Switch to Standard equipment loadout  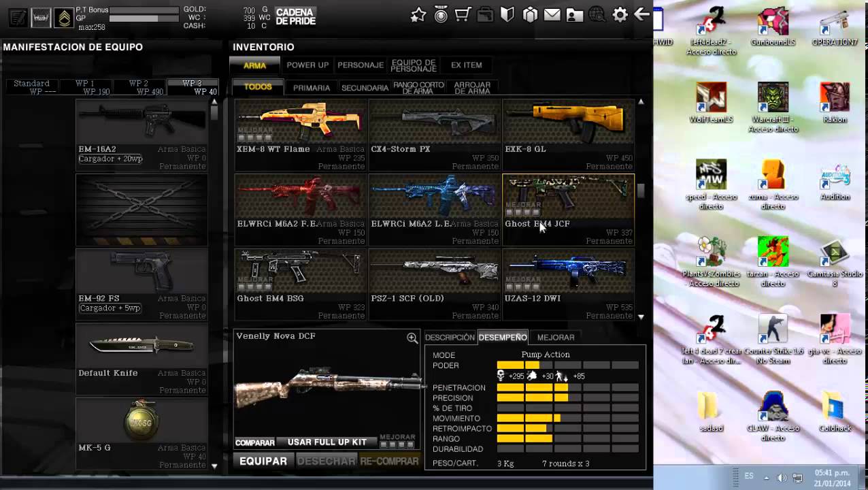tap(31, 87)
